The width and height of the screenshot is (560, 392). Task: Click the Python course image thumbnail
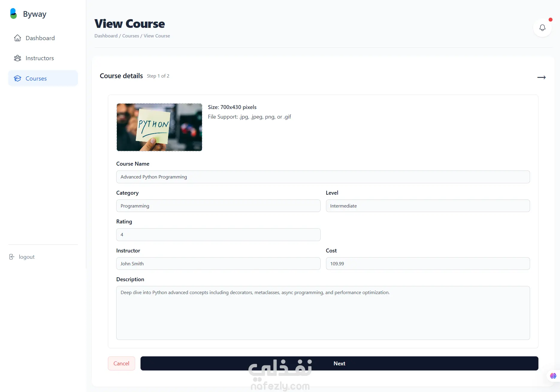pos(159,127)
